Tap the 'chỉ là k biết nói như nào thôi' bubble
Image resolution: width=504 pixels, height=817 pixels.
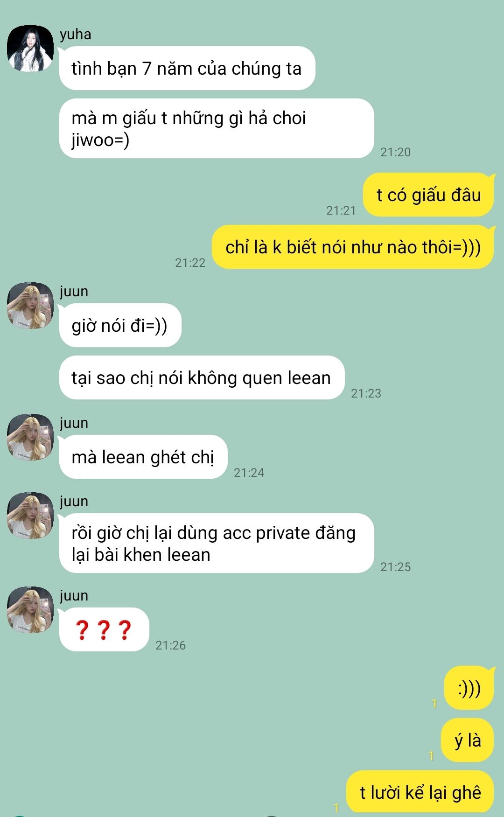tap(353, 247)
